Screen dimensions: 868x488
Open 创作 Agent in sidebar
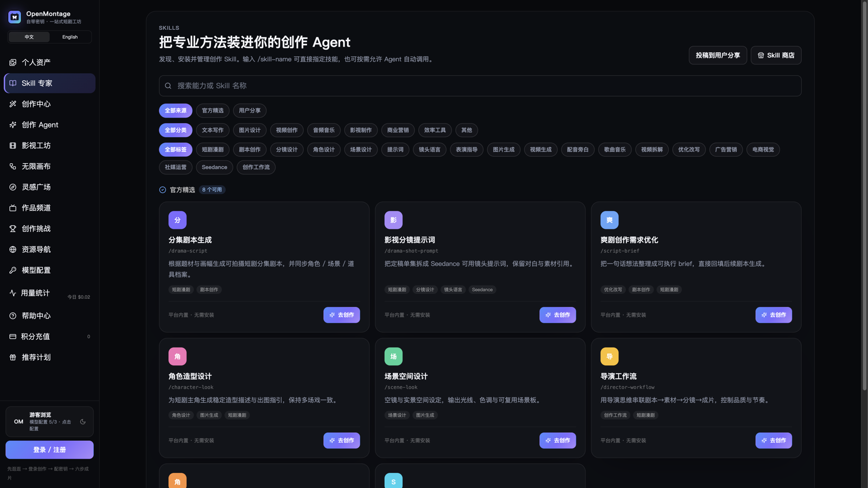click(x=49, y=125)
